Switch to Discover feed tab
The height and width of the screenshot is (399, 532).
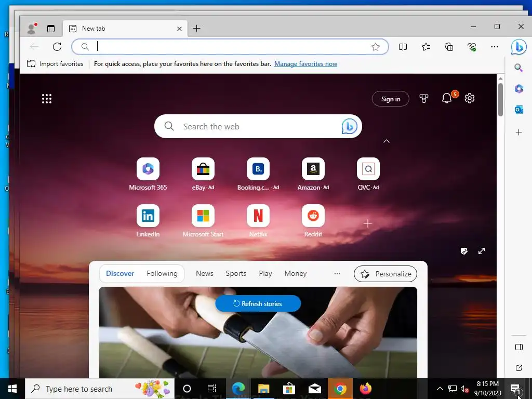(120, 273)
